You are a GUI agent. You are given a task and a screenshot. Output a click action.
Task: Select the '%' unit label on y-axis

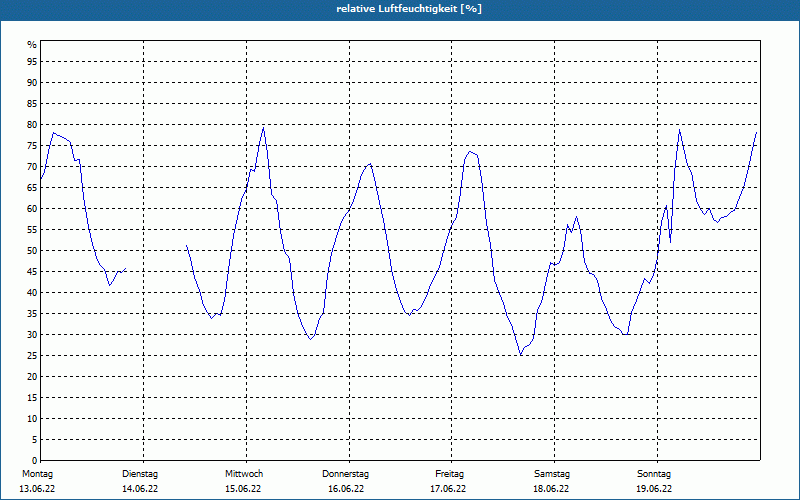(x=32, y=45)
